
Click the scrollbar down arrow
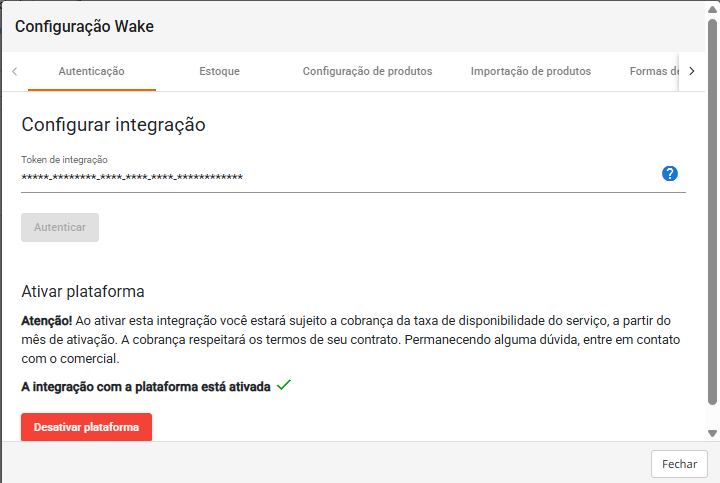pyautogui.click(x=712, y=433)
